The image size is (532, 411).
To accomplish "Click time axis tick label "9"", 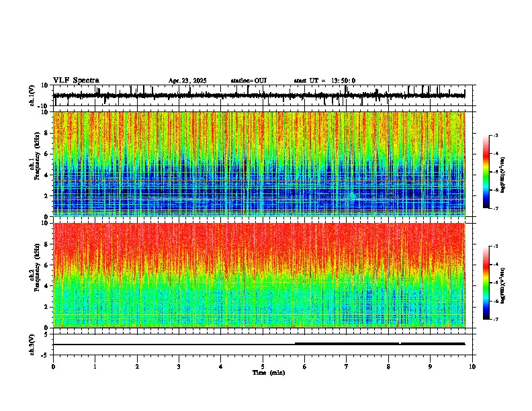I will (x=430, y=367).
